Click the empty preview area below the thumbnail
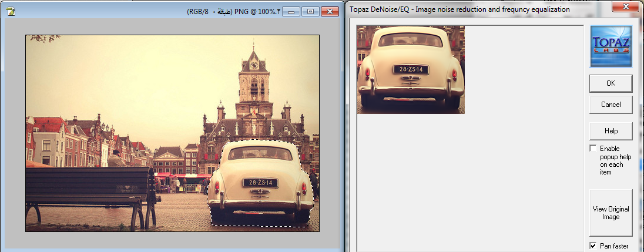644x252 pixels. click(x=470, y=182)
